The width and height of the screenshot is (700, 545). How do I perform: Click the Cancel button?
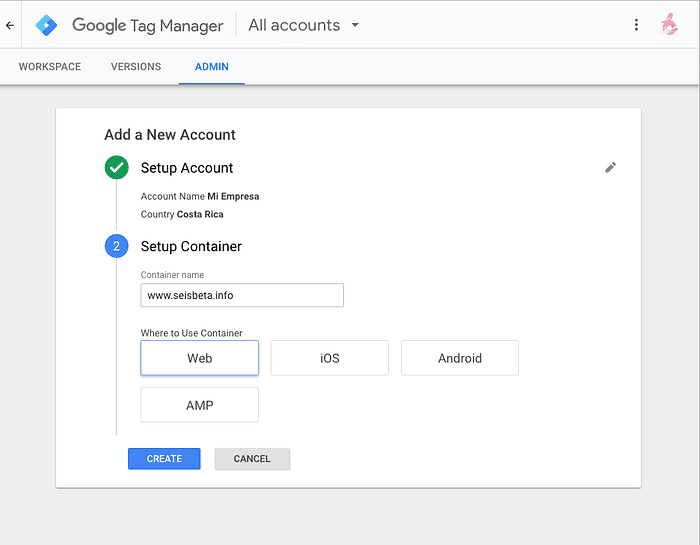point(252,459)
